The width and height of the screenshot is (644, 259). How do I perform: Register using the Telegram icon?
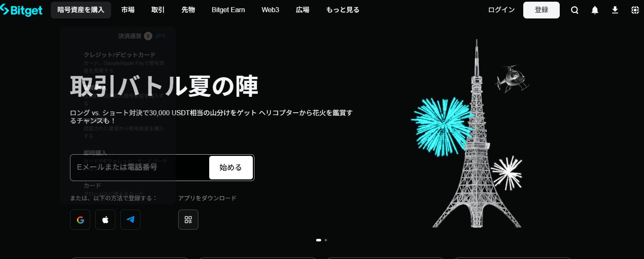[x=130, y=220]
